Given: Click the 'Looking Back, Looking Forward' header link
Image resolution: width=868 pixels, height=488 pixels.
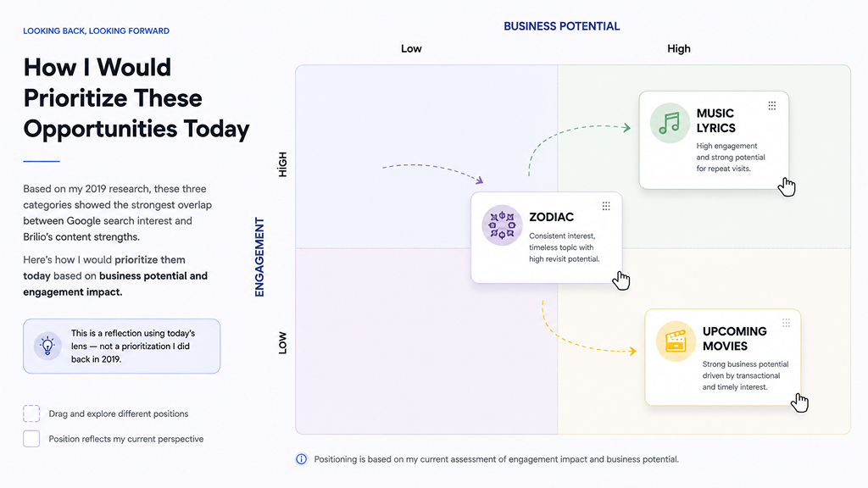Looking at the screenshot, I should pyautogui.click(x=97, y=31).
